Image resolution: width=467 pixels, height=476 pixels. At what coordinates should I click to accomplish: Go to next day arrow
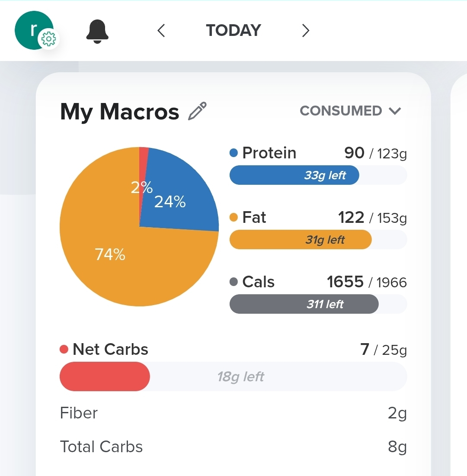[305, 31]
